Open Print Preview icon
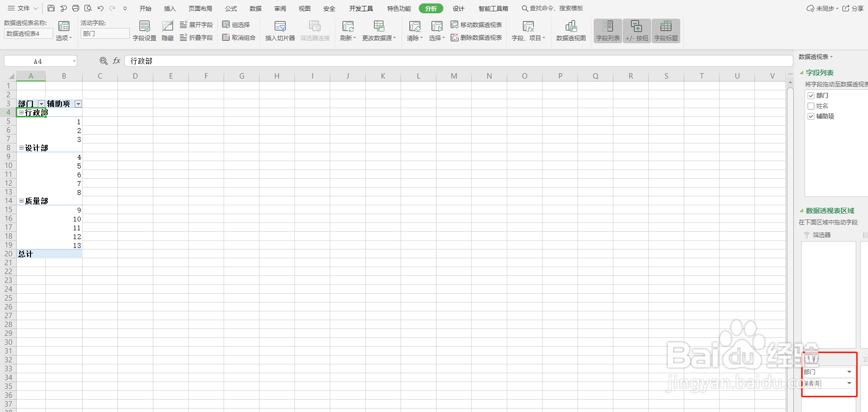This screenshot has width=868, height=412. [88, 8]
